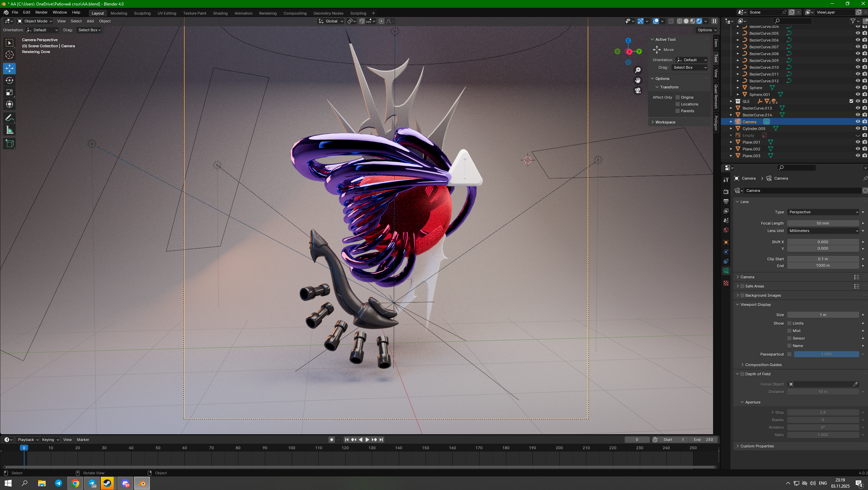The height and width of the screenshot is (490, 868).
Task: Open the Render properties tab icon
Action: 726,192
